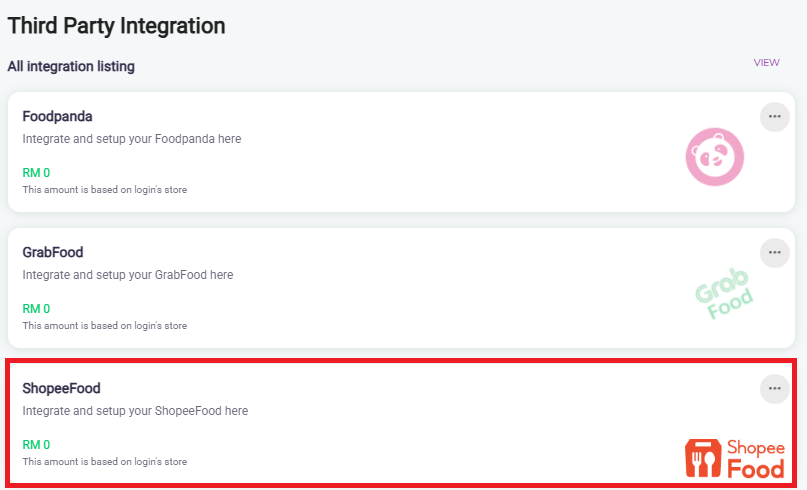This screenshot has height=490, width=807.
Task: Click ShopeeFood RM 0 amount
Action: click(36, 445)
